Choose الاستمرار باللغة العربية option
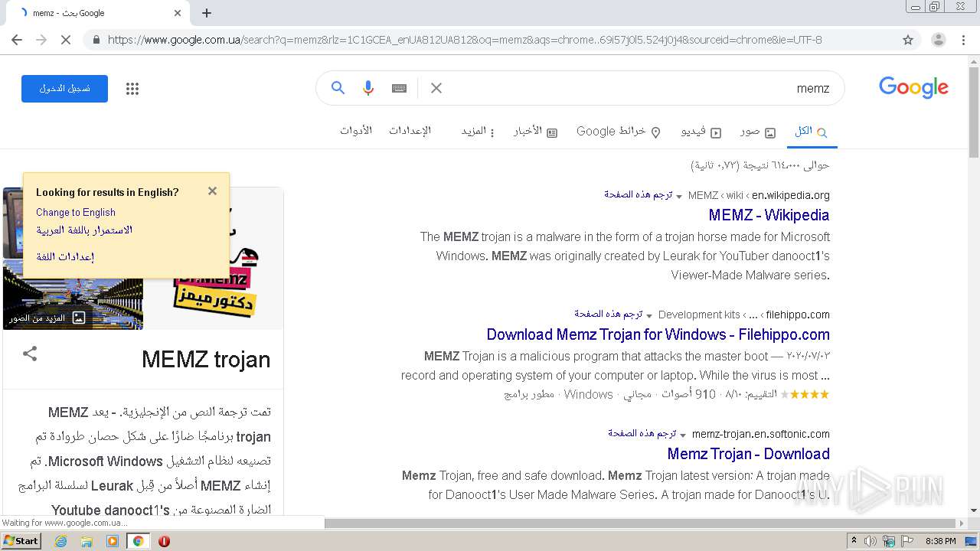 click(x=84, y=230)
